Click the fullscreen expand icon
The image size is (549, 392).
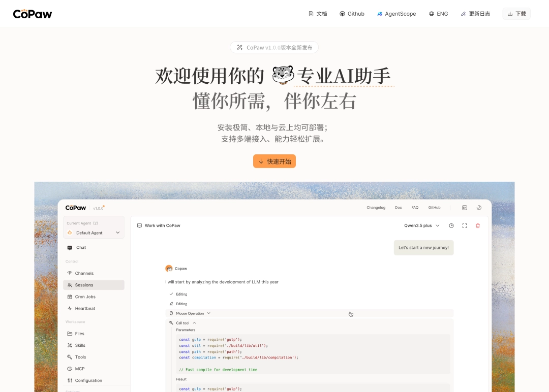click(x=465, y=225)
